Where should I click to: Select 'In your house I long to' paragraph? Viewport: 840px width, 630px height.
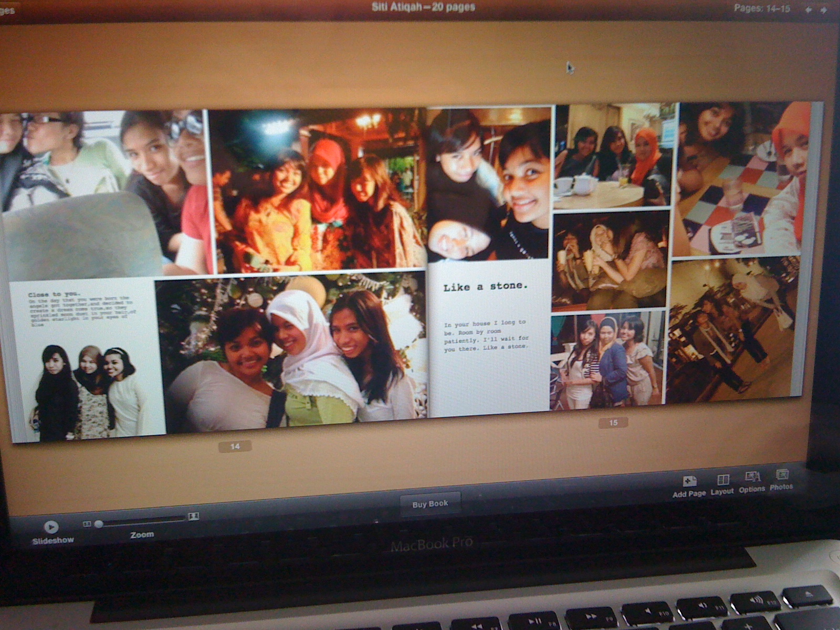click(486, 335)
